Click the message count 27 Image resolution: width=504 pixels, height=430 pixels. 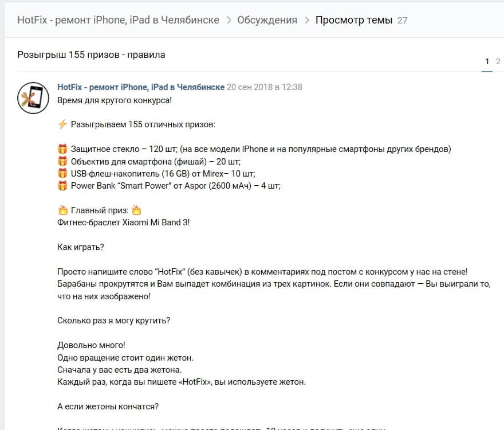402,20
